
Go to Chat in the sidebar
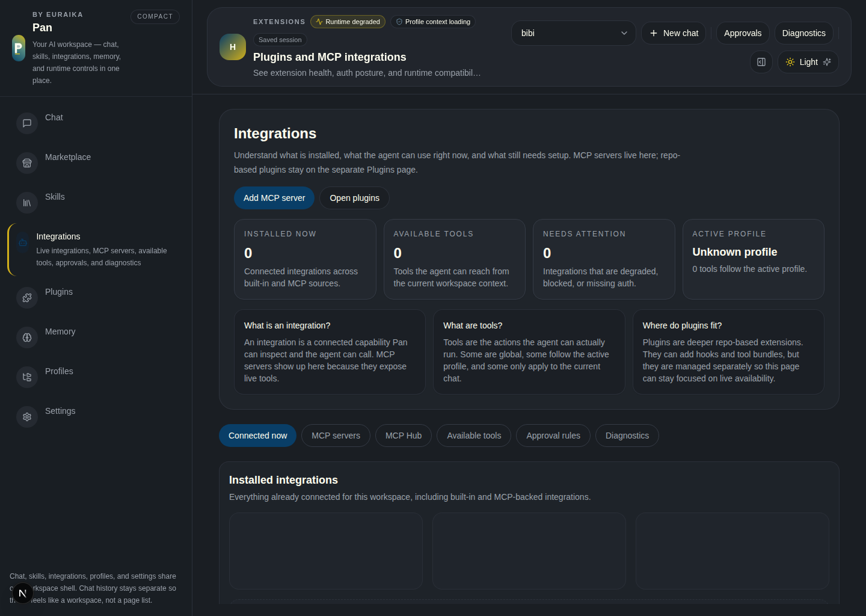click(x=96, y=123)
